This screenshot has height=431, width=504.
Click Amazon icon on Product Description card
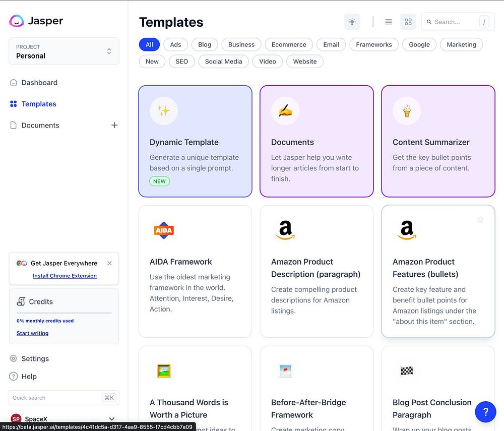285,230
